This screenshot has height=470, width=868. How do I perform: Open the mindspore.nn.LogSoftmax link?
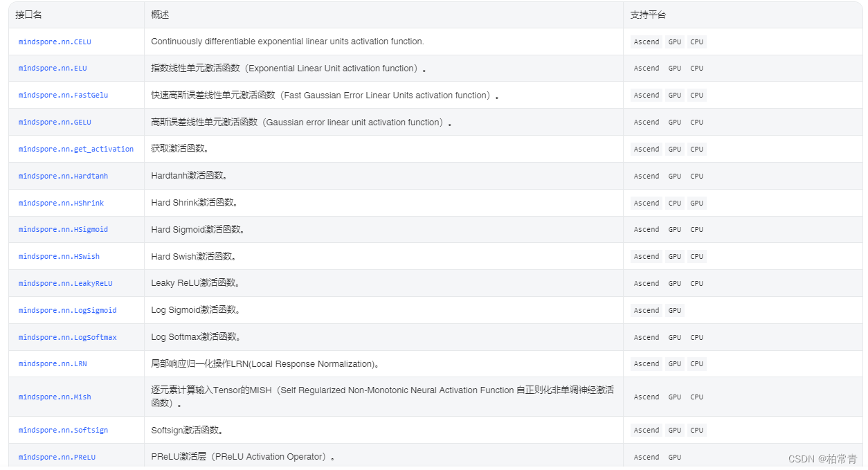tap(67, 338)
